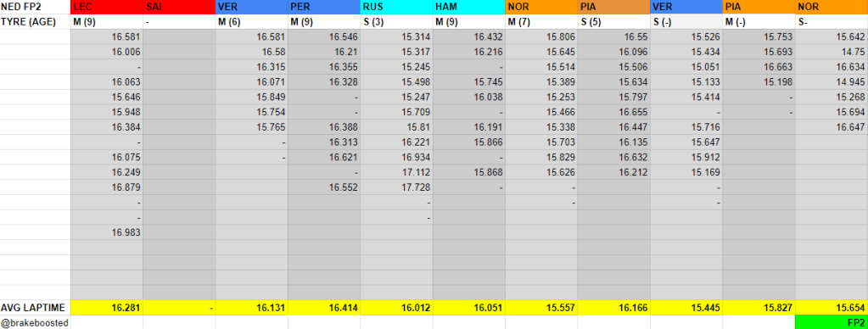The image size is (868, 329).
Task: Click the AVG LAPTIME row label
Action: 36,308
